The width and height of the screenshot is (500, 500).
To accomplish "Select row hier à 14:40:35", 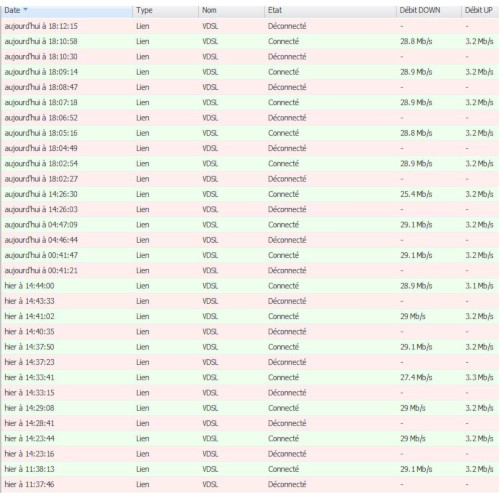I will click(x=250, y=332).
